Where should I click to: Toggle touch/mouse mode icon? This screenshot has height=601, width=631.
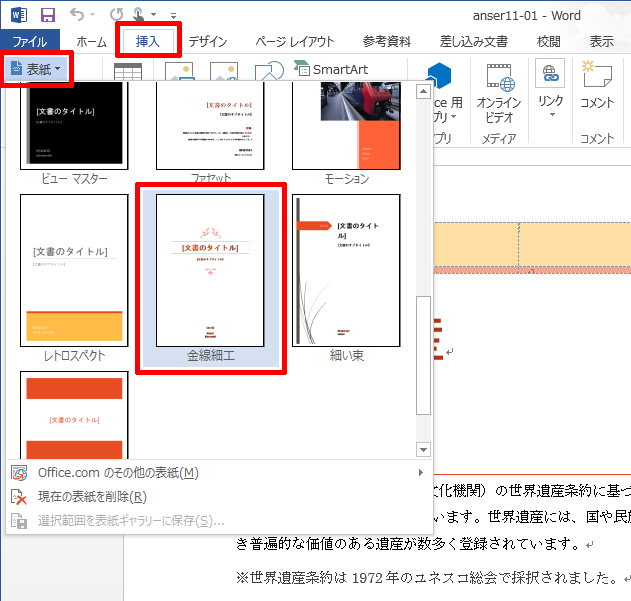[x=138, y=14]
